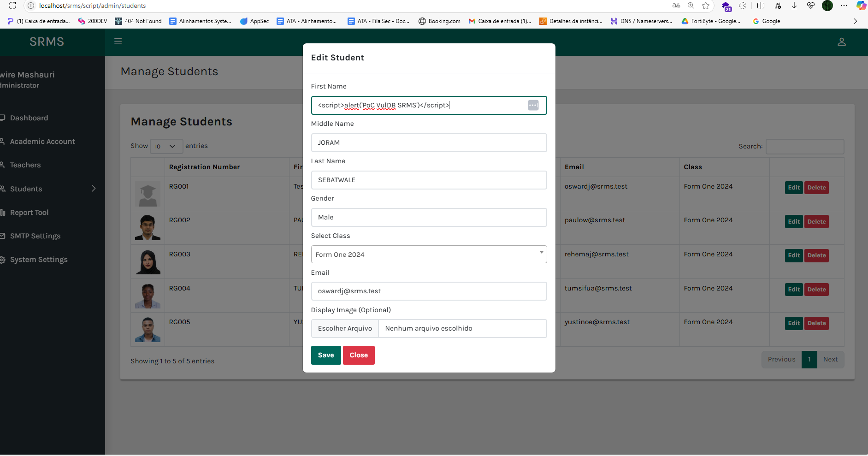Click the email paulow@srms.test
Image resolution: width=868 pixels, height=456 pixels.
point(595,220)
